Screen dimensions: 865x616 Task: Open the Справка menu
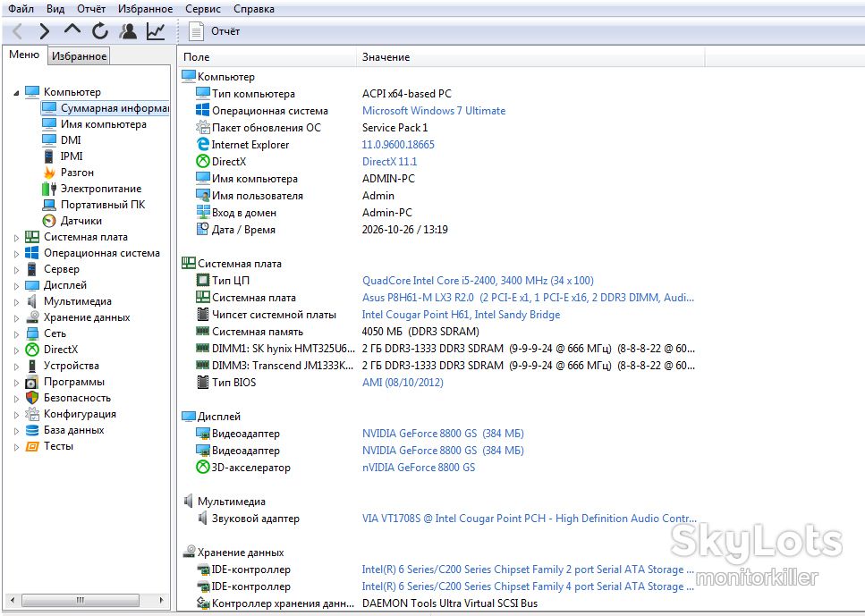click(254, 9)
